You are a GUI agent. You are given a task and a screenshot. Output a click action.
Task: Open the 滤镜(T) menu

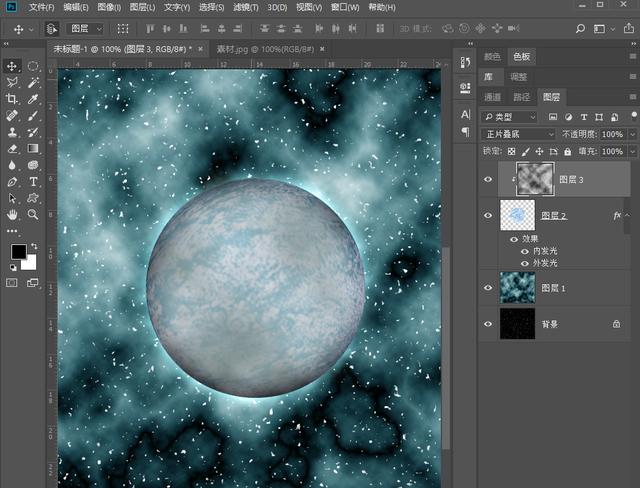click(245, 7)
